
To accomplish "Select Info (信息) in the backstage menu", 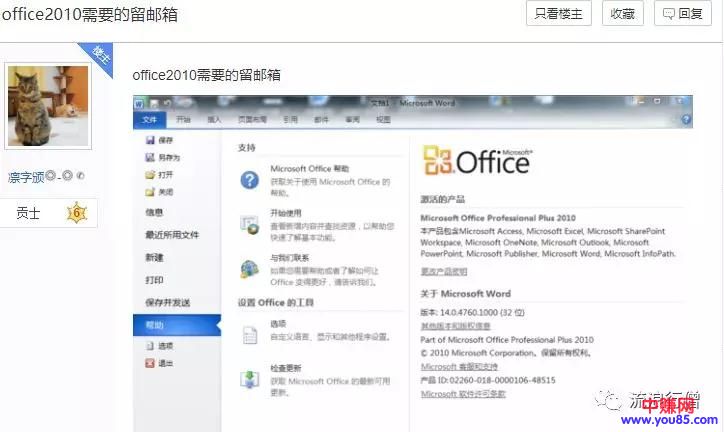I will point(155,212).
